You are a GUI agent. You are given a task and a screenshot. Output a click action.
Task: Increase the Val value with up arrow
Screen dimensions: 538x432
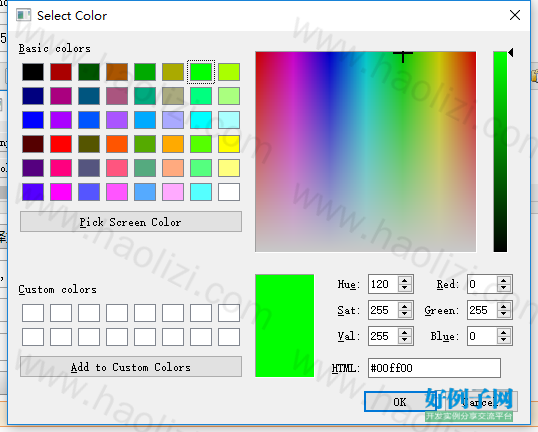click(405, 332)
